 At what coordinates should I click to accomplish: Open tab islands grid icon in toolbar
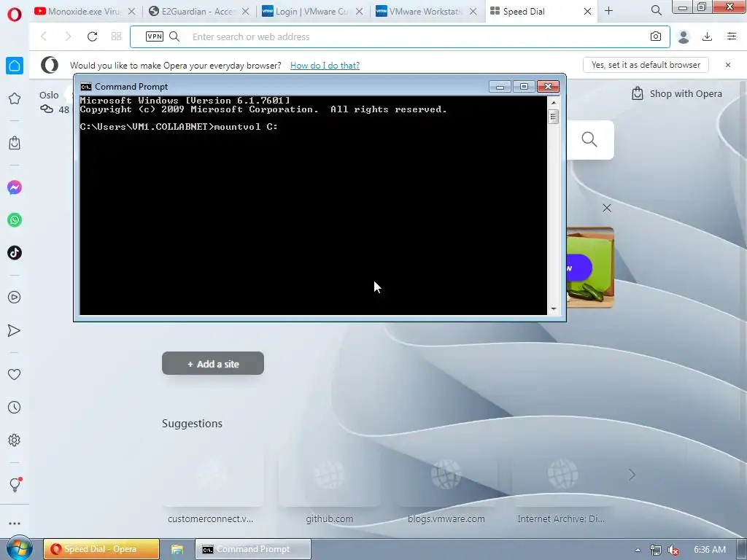[116, 36]
